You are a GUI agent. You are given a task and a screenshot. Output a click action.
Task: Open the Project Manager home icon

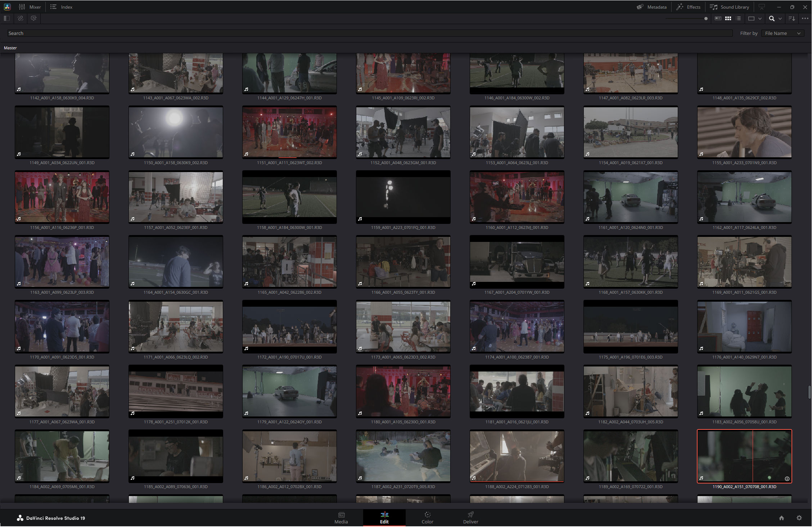click(x=781, y=518)
